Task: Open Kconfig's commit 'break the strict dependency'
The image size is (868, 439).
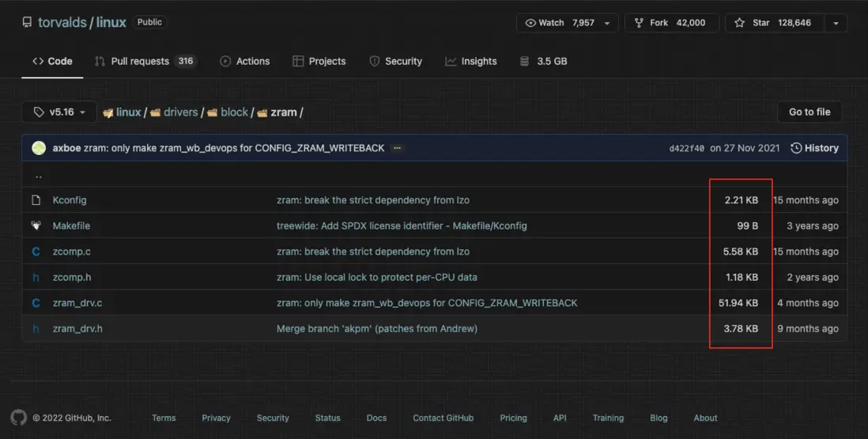Action: tap(373, 200)
